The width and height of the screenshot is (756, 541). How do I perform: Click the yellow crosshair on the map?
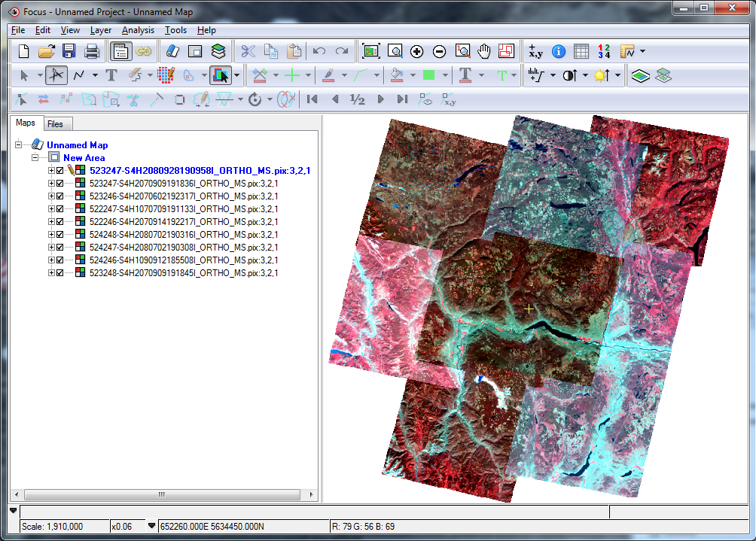(529, 308)
